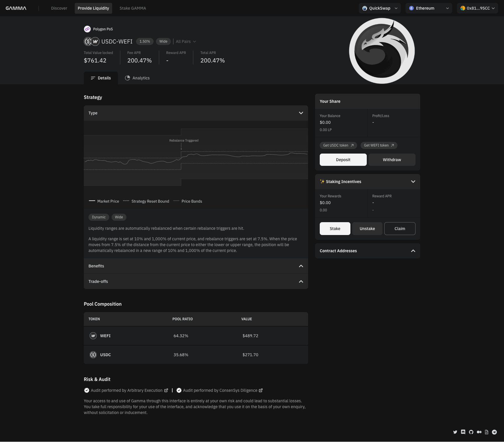Expand the Benefits section
This screenshot has height=442, width=504.
pyautogui.click(x=196, y=266)
